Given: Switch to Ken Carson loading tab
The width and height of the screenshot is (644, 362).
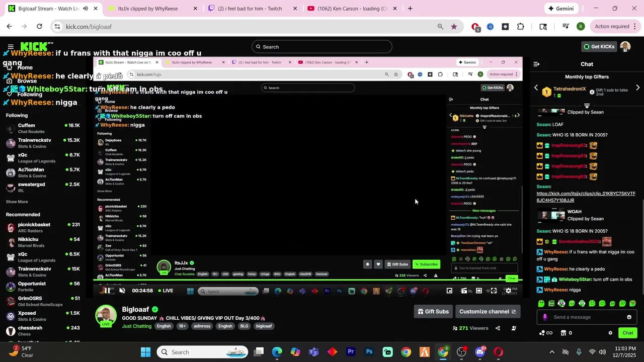Looking at the screenshot, I should pyautogui.click(x=351, y=9).
